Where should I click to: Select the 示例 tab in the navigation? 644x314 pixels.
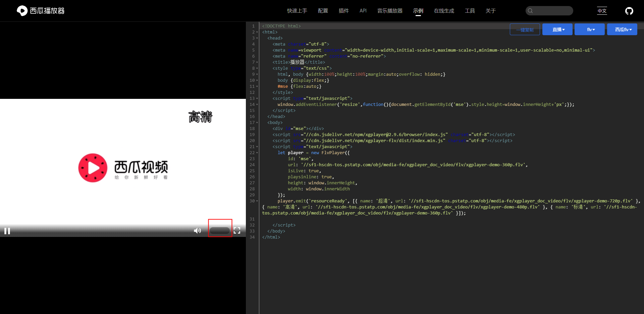point(418,11)
